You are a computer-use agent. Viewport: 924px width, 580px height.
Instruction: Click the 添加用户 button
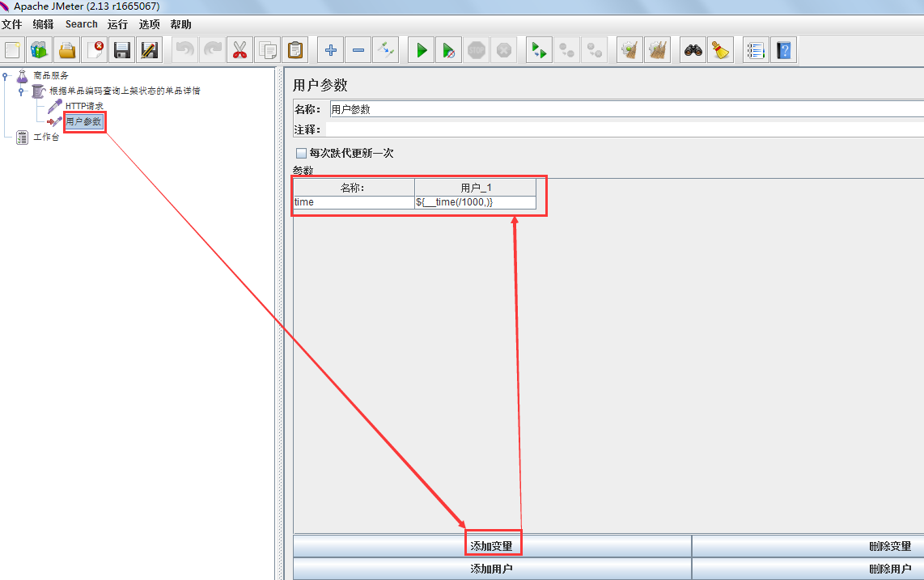492,569
